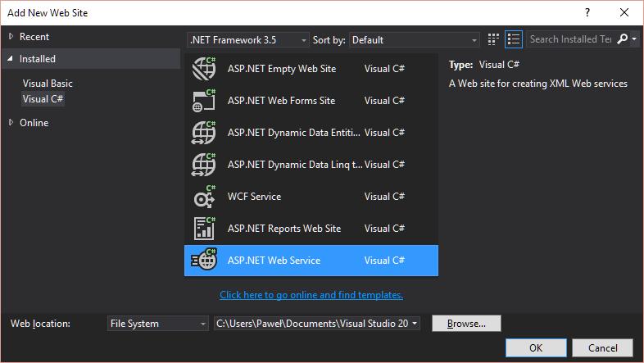This screenshot has height=363, width=644.
Task: Select Visual C# in the tree
Action: (43, 99)
